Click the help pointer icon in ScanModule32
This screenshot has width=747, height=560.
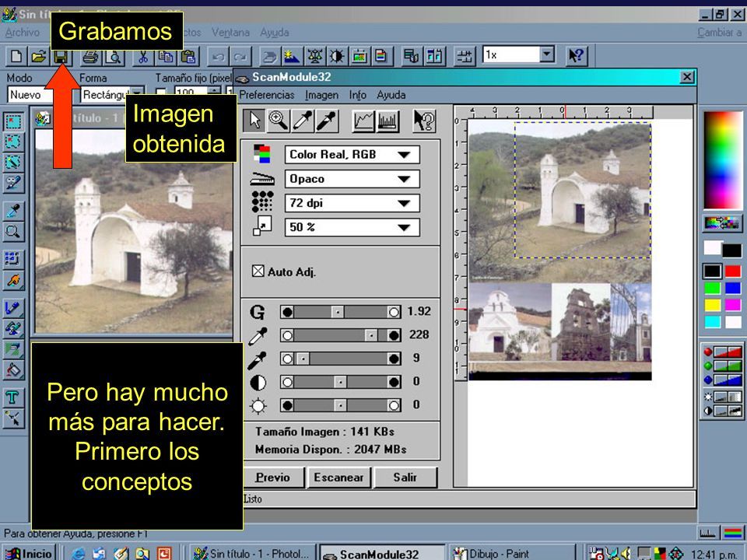[x=424, y=121]
